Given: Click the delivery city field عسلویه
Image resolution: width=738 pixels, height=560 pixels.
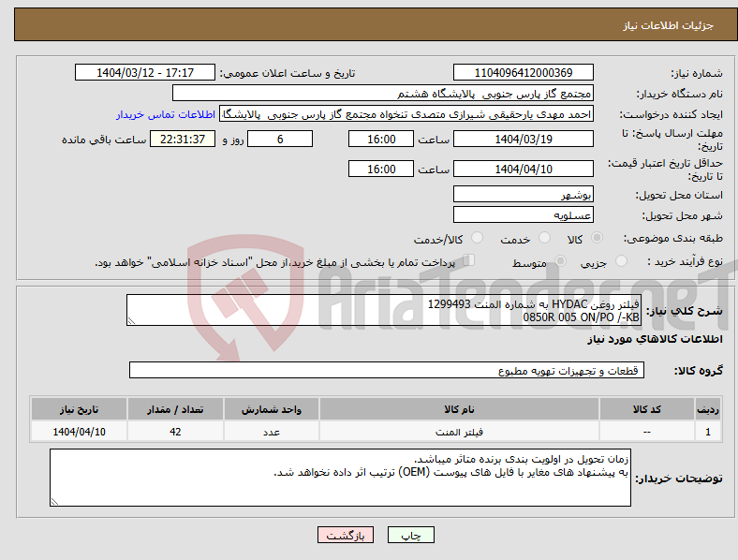Looking at the screenshot, I should [523, 214].
